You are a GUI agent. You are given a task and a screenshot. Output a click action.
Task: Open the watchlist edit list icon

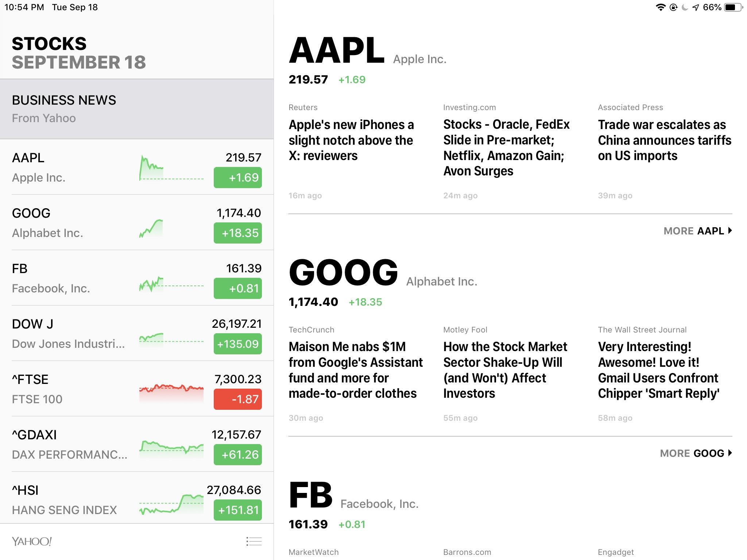(254, 541)
